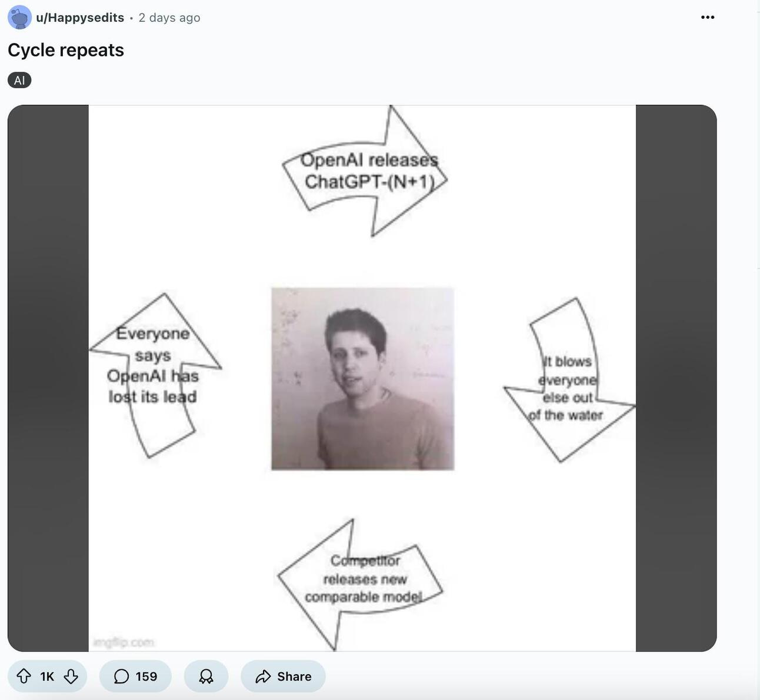
Task: Select the AI post flair tag
Action: [19, 80]
